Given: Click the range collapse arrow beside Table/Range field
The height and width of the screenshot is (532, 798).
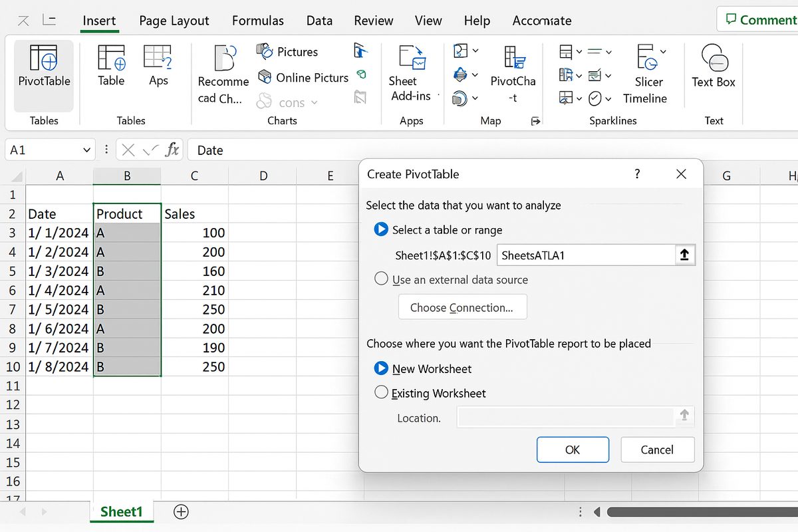Looking at the screenshot, I should click(684, 255).
